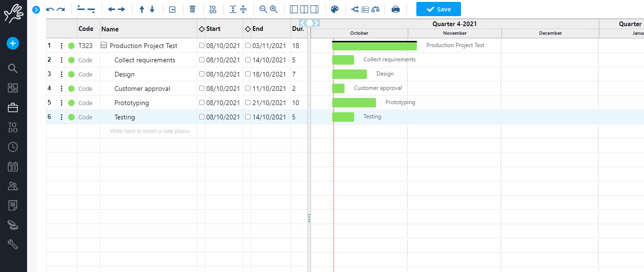Zoom out the Gantt timeline
The height and width of the screenshot is (272, 644).
[x=263, y=9]
